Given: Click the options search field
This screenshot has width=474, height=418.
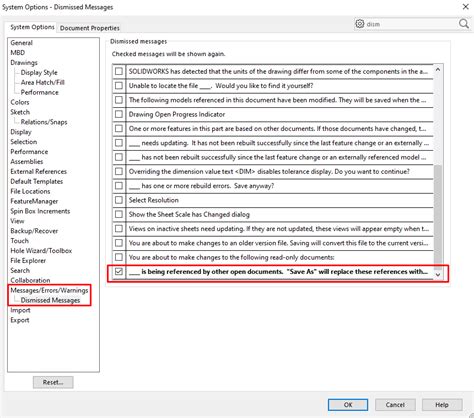Looking at the screenshot, I should 412,24.
